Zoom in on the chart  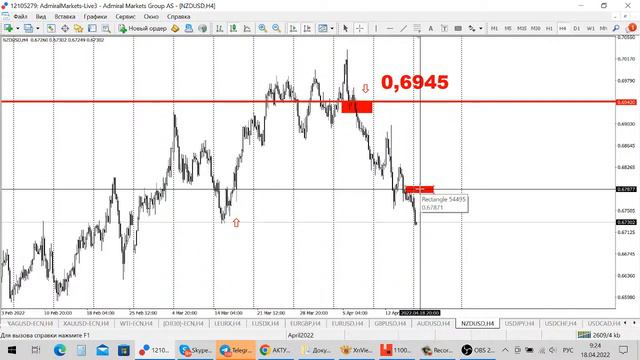tap(262, 28)
